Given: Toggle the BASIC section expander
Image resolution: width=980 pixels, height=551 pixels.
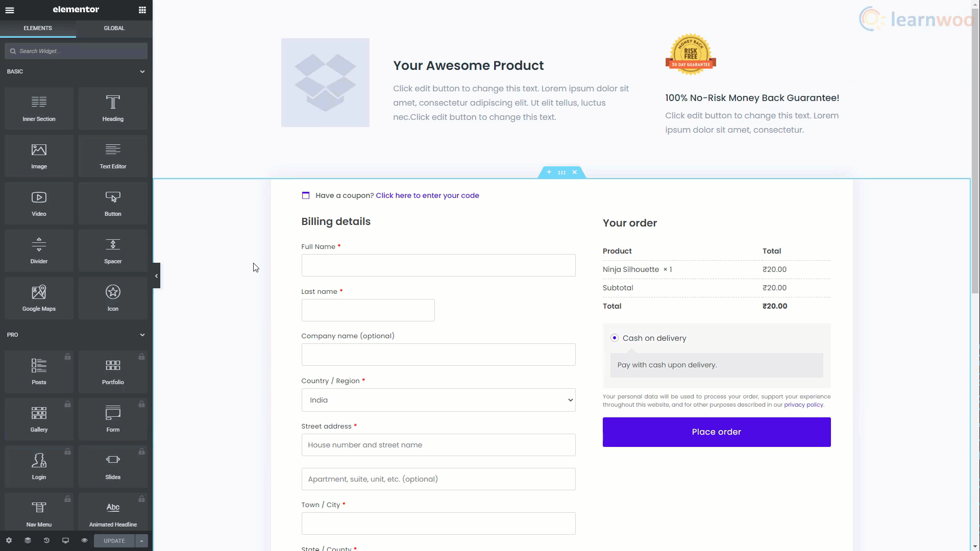Looking at the screenshot, I should pos(142,71).
